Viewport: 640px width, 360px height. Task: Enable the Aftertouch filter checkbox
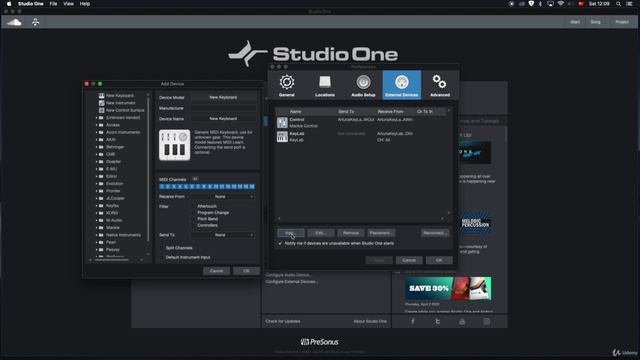click(x=194, y=206)
